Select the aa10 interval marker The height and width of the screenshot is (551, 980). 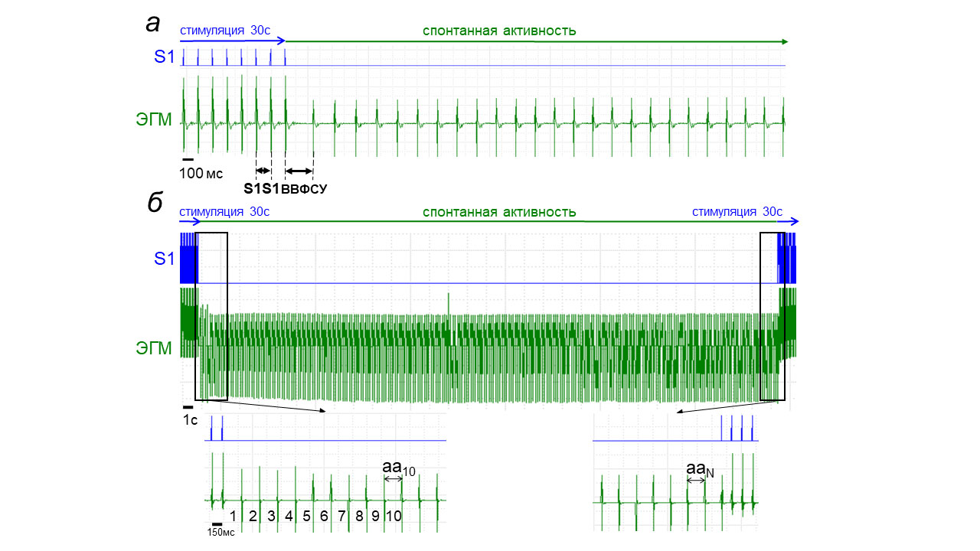[x=398, y=468]
